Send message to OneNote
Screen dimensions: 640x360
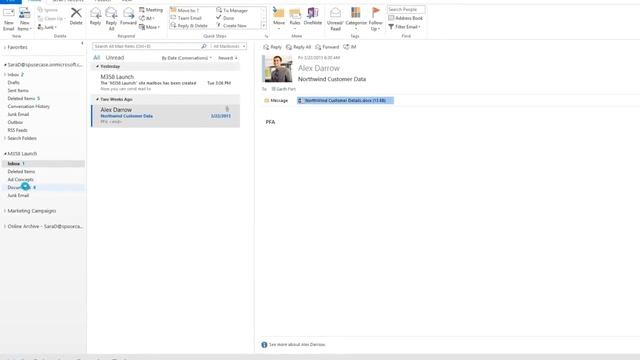coord(313,17)
